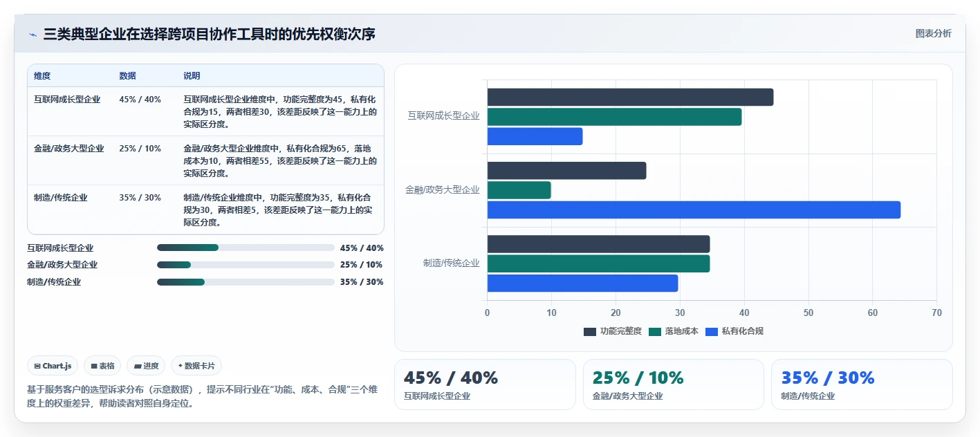Click the 25% / 10% table cell
The height and width of the screenshot is (437, 980).
click(x=140, y=149)
